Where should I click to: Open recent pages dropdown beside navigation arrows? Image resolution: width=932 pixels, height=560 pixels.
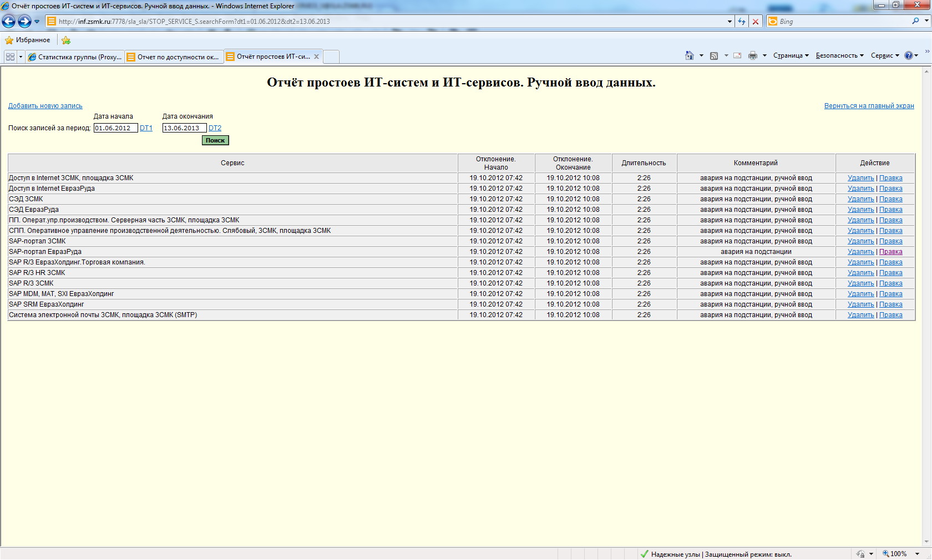37,22
